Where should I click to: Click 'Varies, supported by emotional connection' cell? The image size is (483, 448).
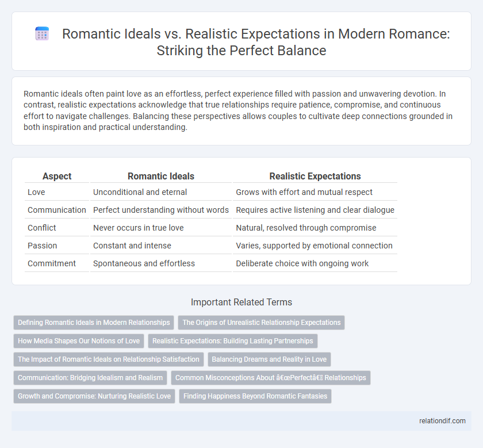tap(314, 246)
